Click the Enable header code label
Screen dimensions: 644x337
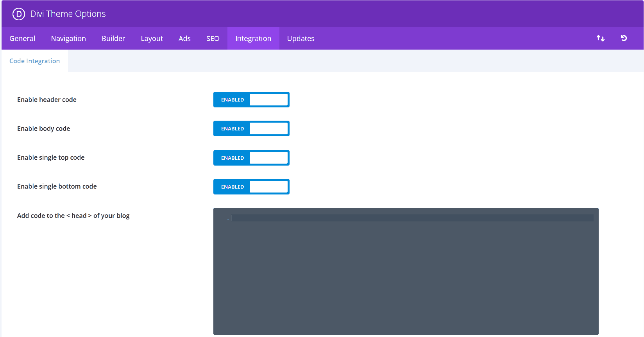point(47,100)
